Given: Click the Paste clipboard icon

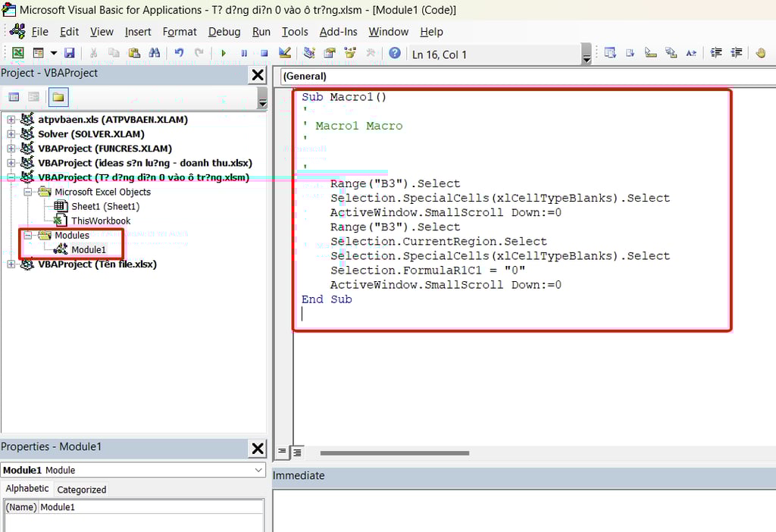Looking at the screenshot, I should pyautogui.click(x=134, y=52).
